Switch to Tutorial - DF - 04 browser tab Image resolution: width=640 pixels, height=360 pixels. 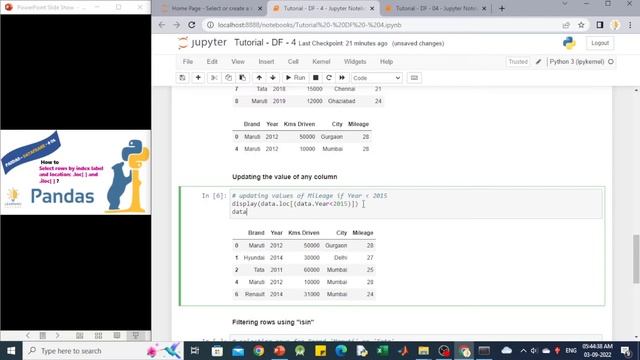[x=435, y=8]
